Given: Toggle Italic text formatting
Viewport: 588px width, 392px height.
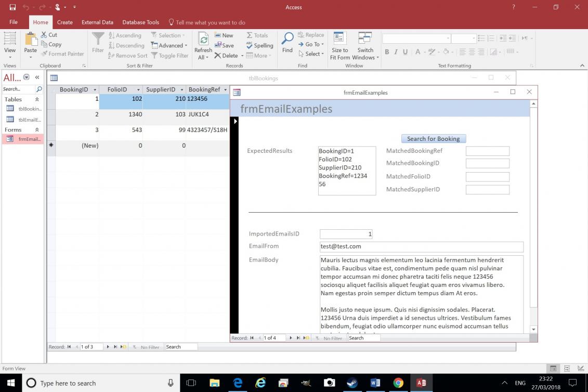Looking at the screenshot, I should (x=396, y=52).
